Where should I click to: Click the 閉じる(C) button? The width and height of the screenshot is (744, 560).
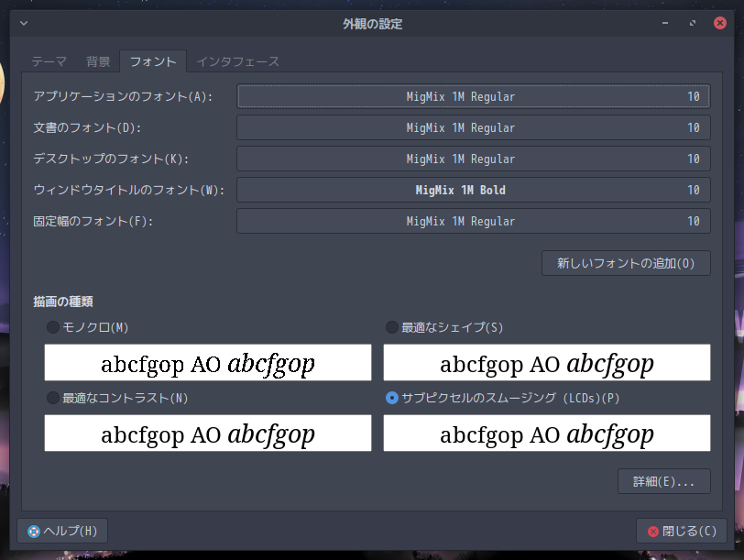pyautogui.click(x=682, y=531)
